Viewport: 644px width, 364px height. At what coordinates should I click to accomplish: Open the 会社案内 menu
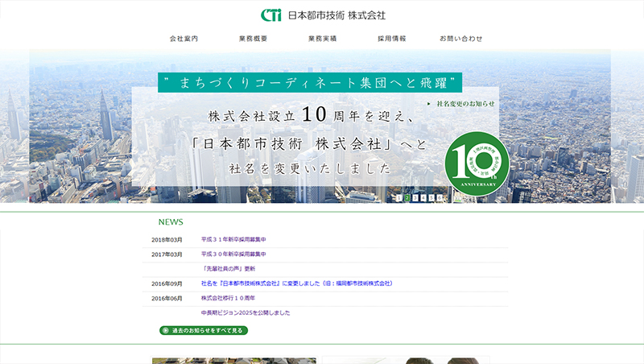point(184,39)
